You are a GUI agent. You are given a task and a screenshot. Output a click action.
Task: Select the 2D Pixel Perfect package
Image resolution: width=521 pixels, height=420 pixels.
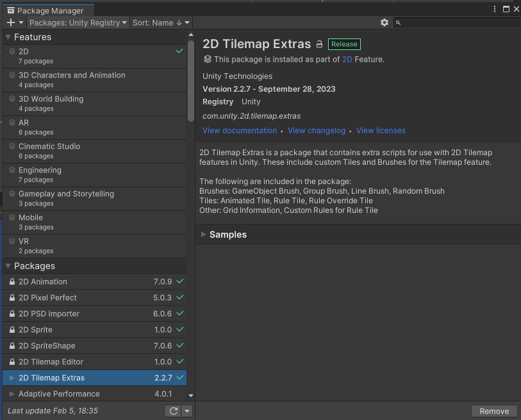point(94,298)
